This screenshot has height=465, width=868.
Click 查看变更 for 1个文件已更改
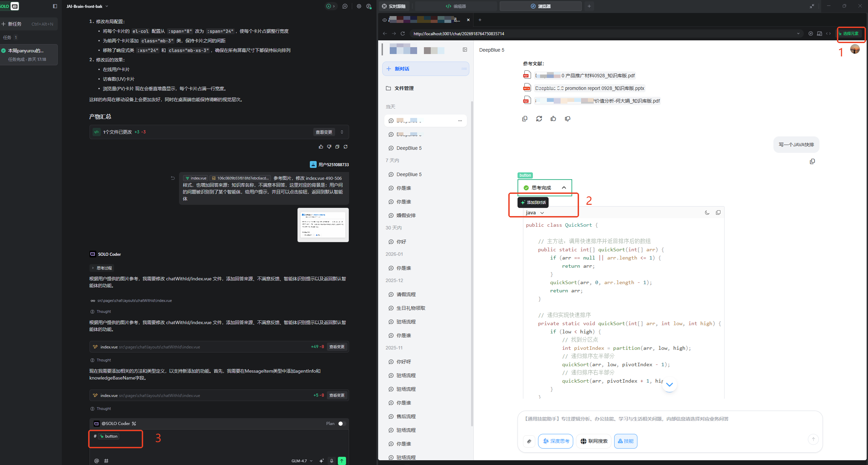(x=323, y=132)
